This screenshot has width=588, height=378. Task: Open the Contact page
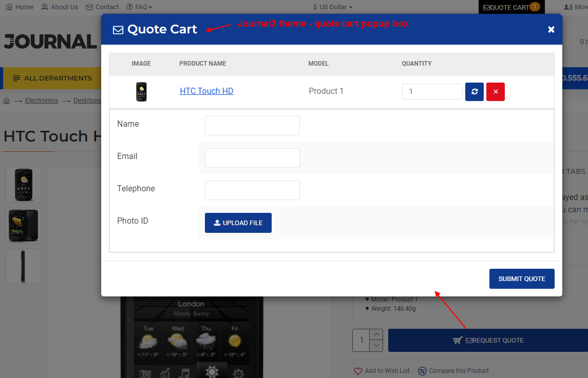coord(102,7)
